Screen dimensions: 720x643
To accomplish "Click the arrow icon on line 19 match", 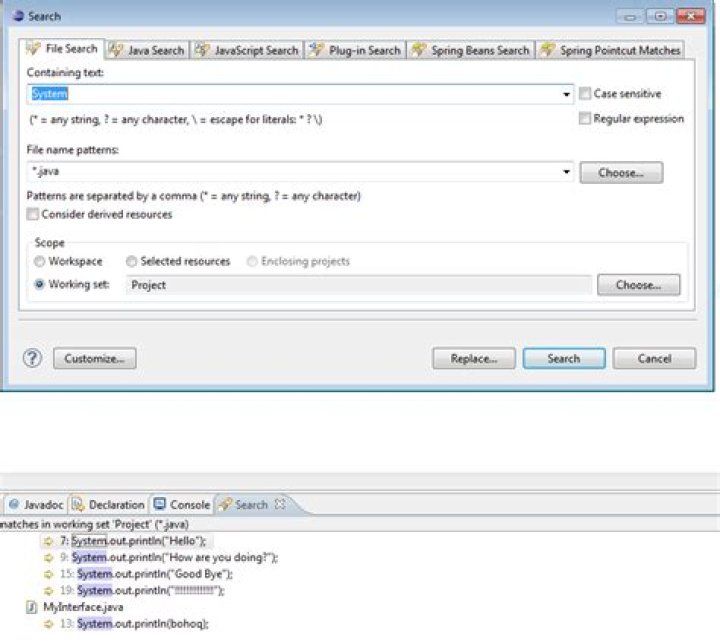I will tap(48, 591).
